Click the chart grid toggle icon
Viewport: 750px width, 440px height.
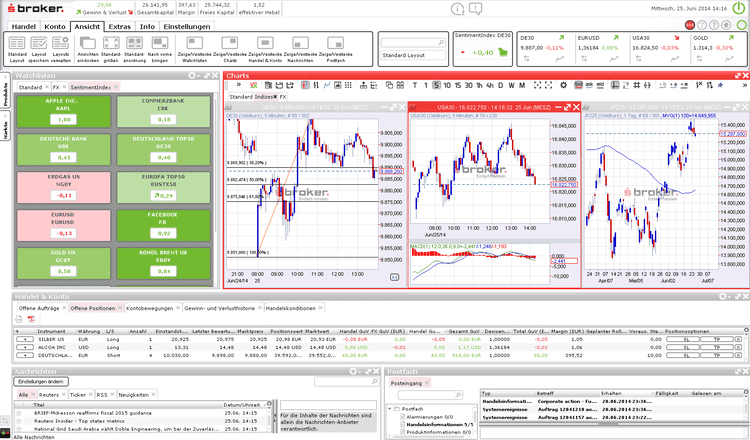pyautogui.click(x=636, y=85)
